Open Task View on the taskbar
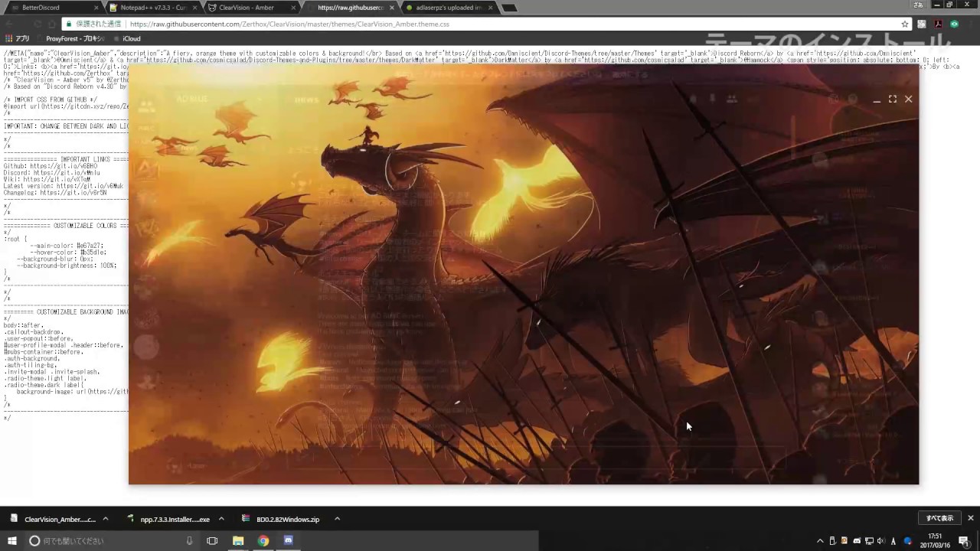 (212, 540)
